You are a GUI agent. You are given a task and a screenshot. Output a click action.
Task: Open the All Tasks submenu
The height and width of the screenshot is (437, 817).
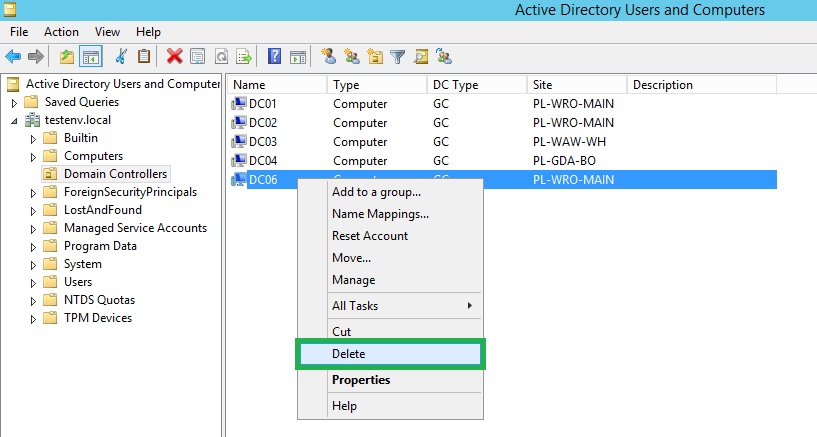point(390,306)
